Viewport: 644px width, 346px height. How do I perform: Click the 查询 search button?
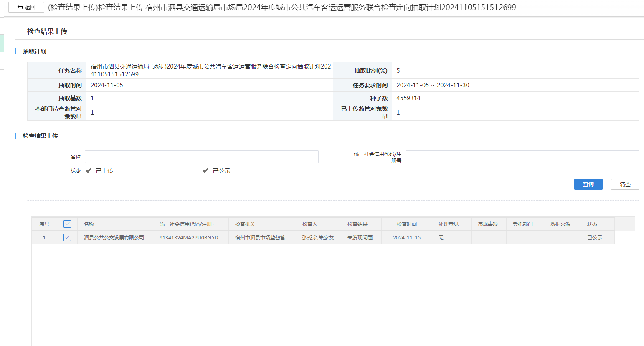pos(588,184)
